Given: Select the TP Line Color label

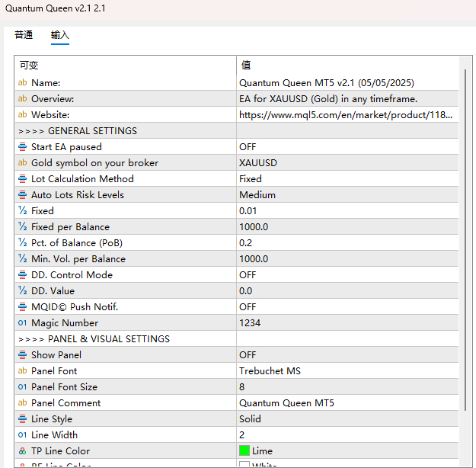Looking at the screenshot, I should [60, 451].
